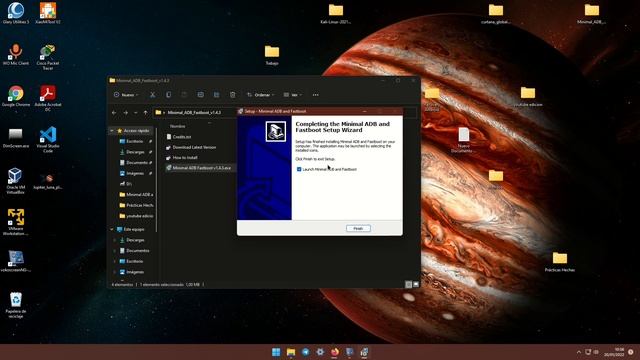The height and width of the screenshot is (360, 640).
Task: Uncheck Launch Minimal ADB and Fastboot
Action: coord(299,169)
